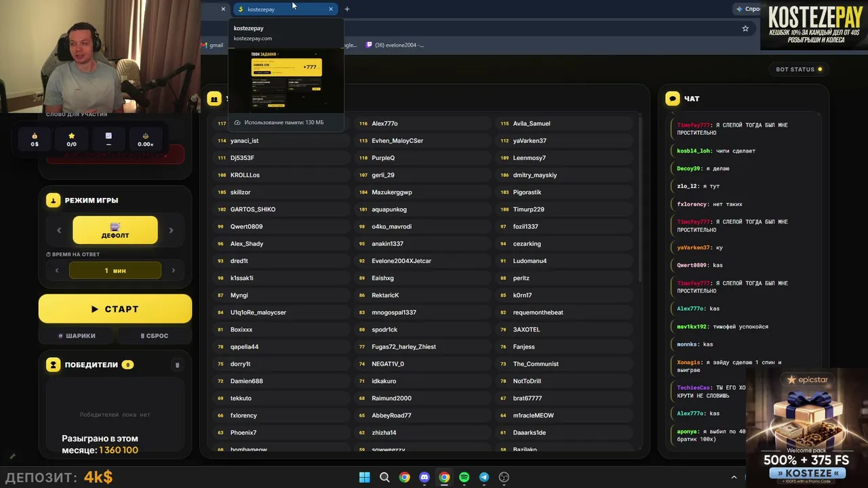
Task: Select participant PurpleQ
Action: pyautogui.click(x=422, y=158)
